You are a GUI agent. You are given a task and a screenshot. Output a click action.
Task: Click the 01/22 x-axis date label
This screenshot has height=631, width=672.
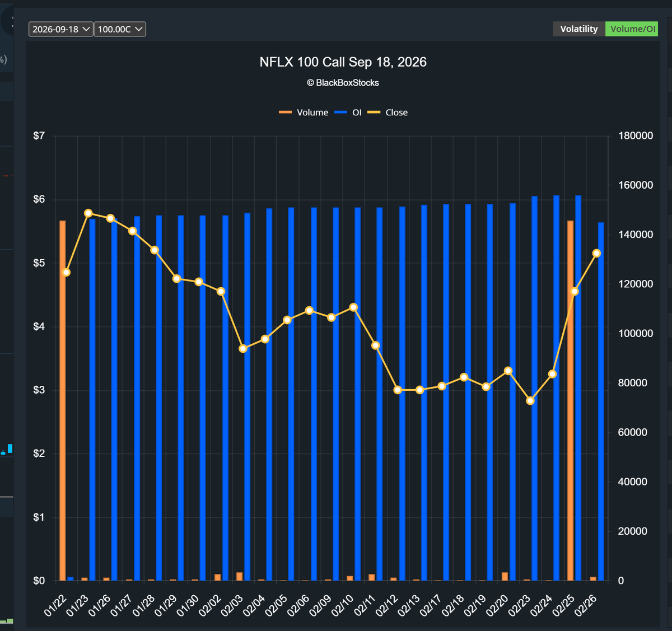tap(54, 605)
